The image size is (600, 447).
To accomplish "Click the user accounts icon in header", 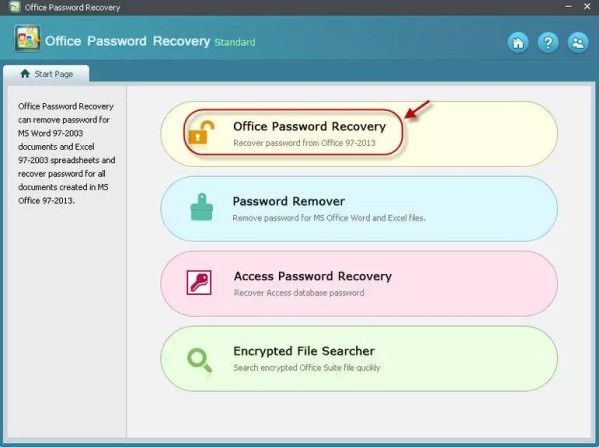I will coord(578,42).
